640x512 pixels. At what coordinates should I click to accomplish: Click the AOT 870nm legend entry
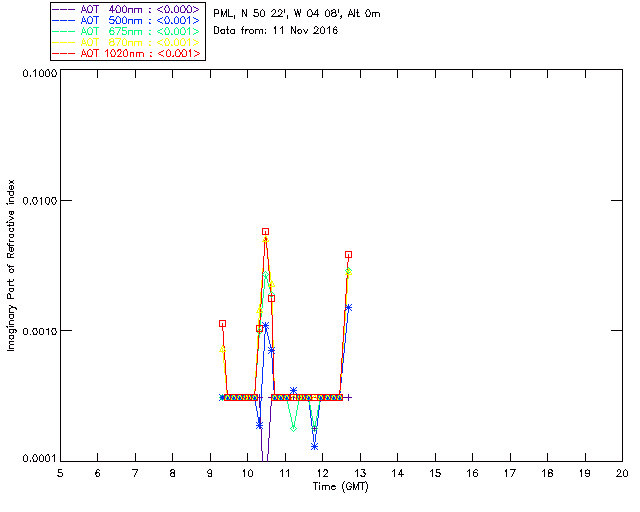point(127,42)
